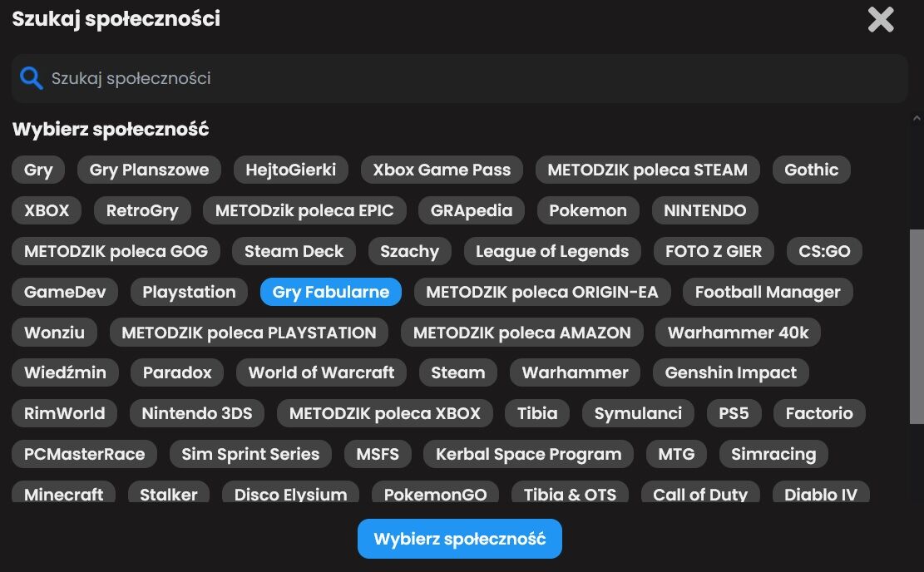The image size is (924, 572).
Task: Select the Factorio community tag
Action: 818,413
